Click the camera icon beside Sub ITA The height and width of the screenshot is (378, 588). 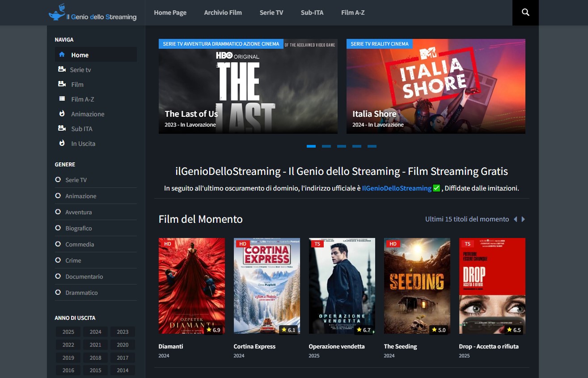pyautogui.click(x=62, y=128)
